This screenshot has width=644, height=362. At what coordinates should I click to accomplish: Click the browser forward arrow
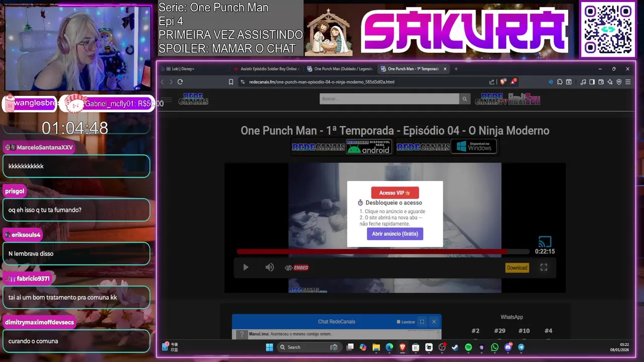pos(171,82)
